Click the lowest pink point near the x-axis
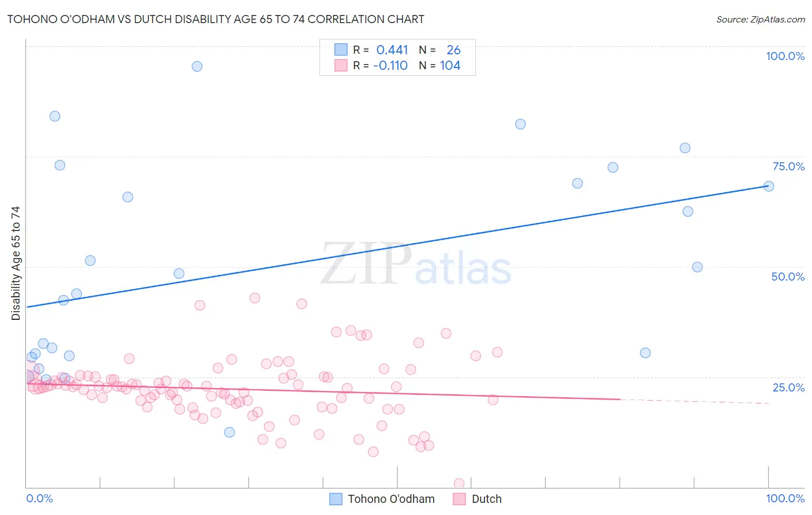 (x=459, y=483)
